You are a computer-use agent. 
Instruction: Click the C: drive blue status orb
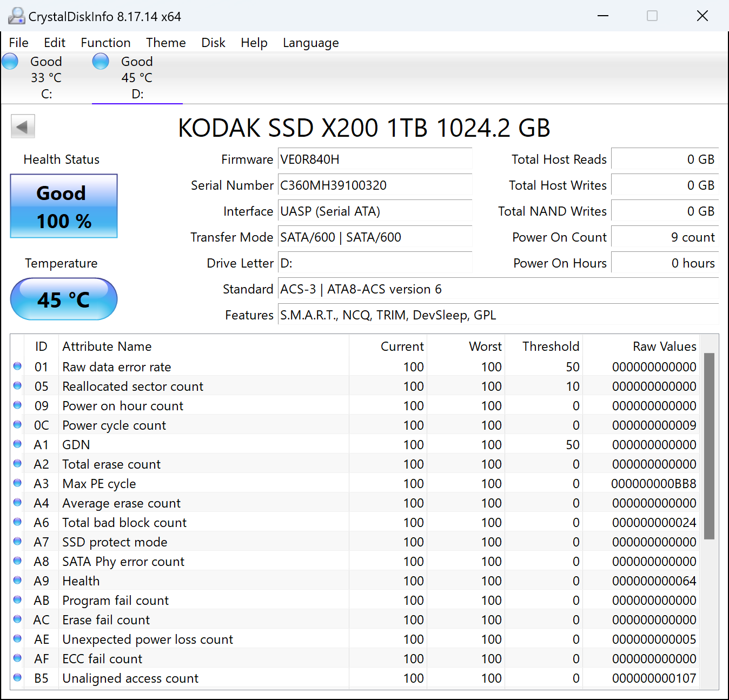pos(10,62)
